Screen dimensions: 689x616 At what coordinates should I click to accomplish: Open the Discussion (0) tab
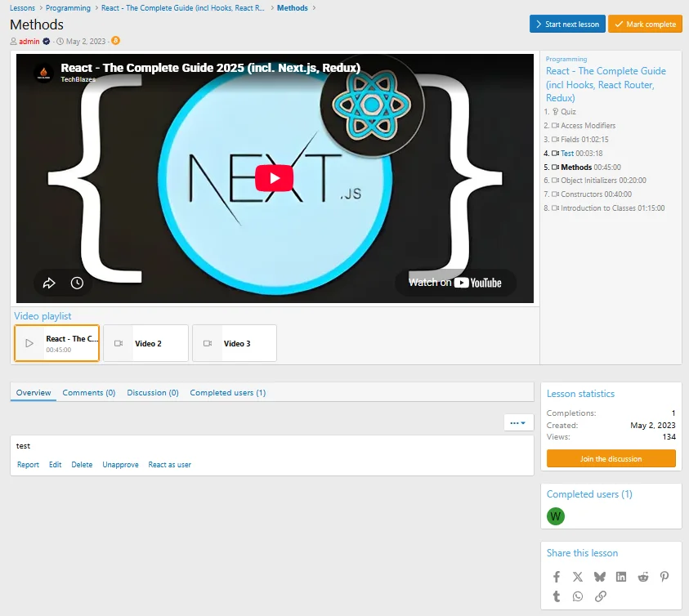(x=153, y=392)
